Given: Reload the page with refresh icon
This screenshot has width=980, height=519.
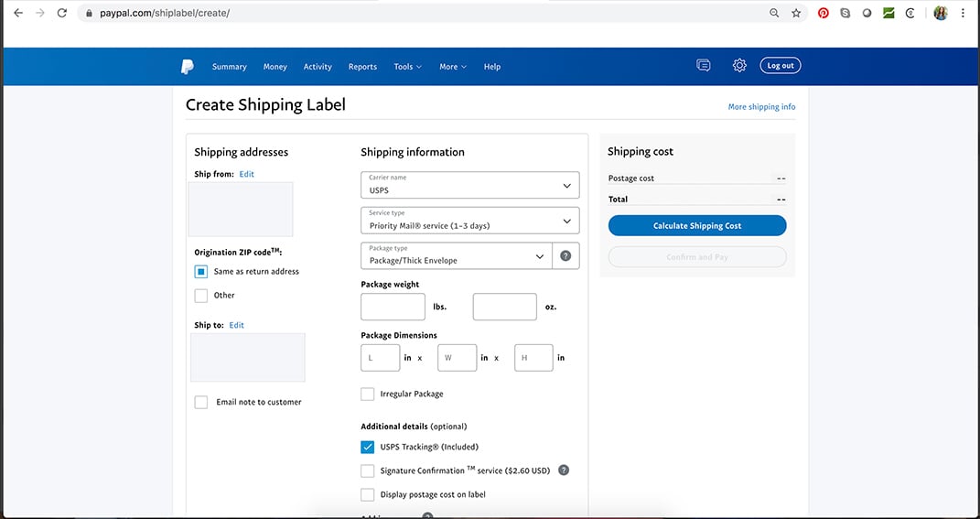Looking at the screenshot, I should click(x=62, y=13).
